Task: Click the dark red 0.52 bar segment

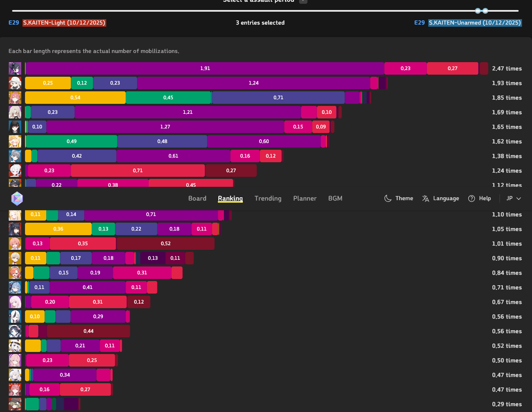Action: [166, 244]
